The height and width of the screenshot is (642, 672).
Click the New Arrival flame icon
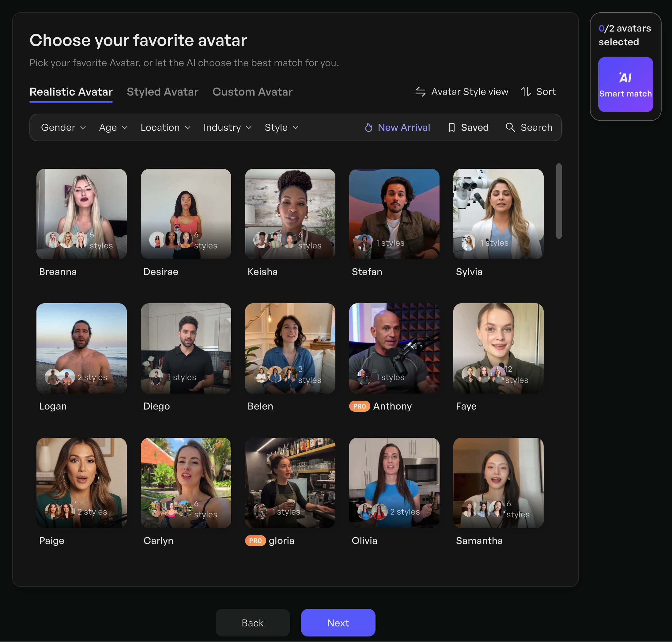click(x=368, y=128)
